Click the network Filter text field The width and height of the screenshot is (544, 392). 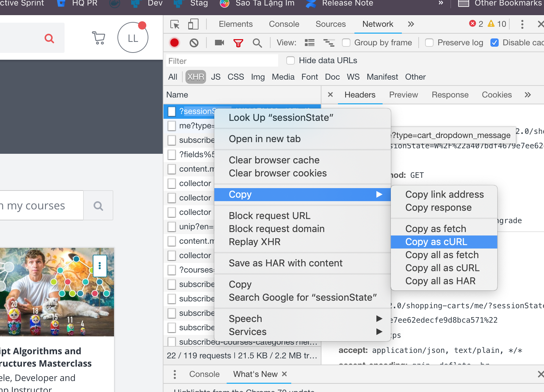tap(222, 61)
